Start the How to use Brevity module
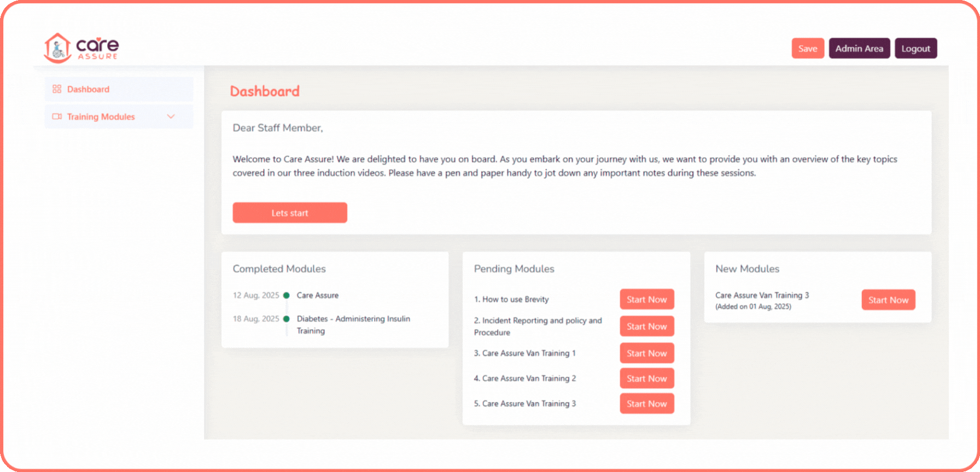Viewport: 980px width, 472px height. click(x=647, y=300)
